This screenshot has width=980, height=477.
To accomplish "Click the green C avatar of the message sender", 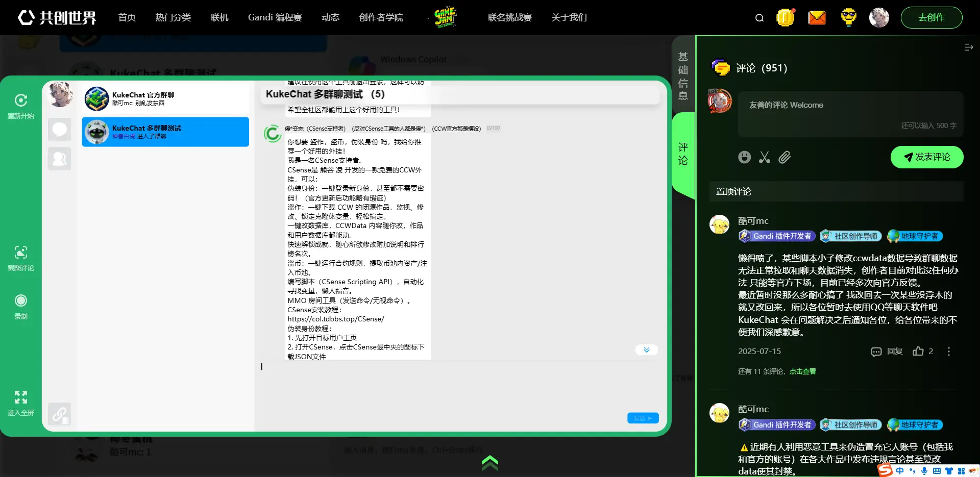I will (x=272, y=134).
